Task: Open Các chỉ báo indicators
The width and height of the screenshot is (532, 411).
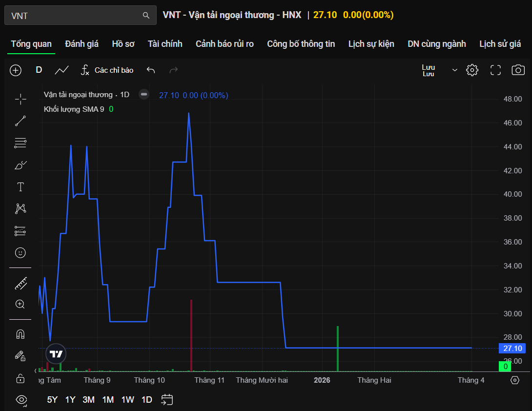Action: (107, 70)
